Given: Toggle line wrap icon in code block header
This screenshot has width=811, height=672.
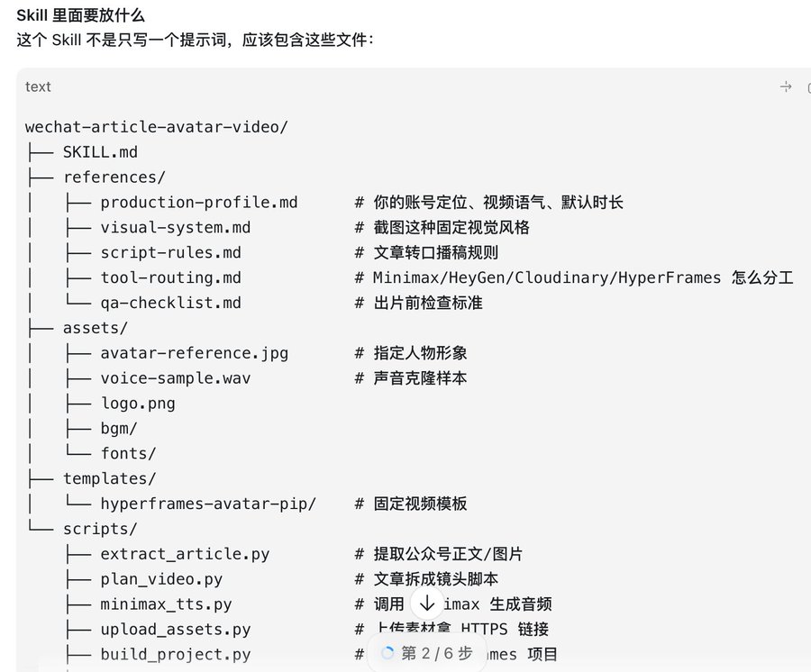Looking at the screenshot, I should [786, 86].
